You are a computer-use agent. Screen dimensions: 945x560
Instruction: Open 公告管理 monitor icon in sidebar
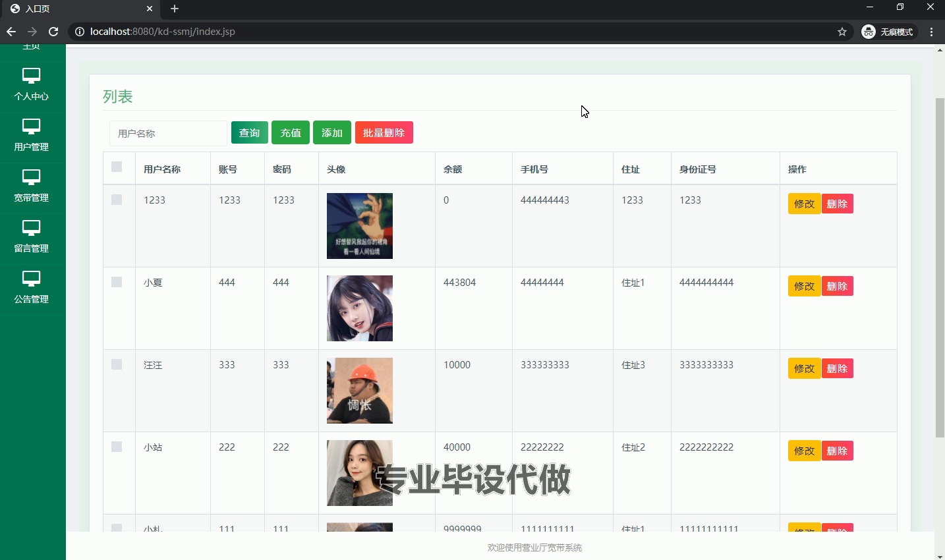click(31, 279)
